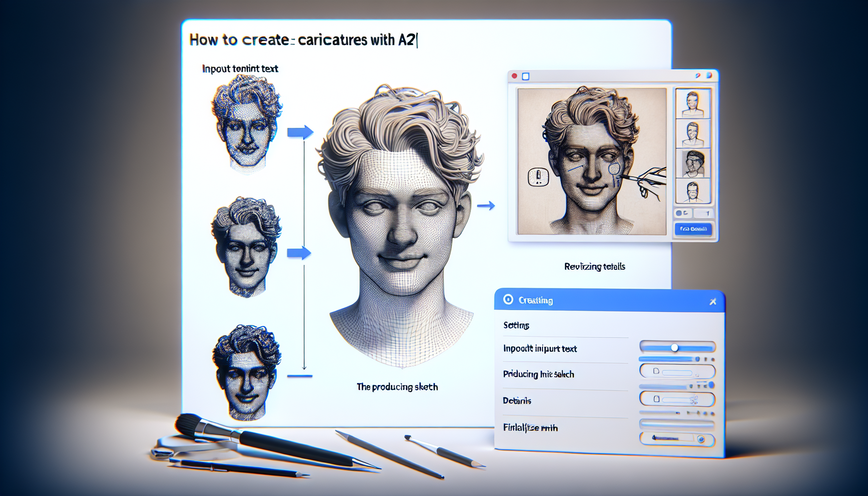
Task: Click the small square icon in the Detanls row field
Action: [x=656, y=399]
